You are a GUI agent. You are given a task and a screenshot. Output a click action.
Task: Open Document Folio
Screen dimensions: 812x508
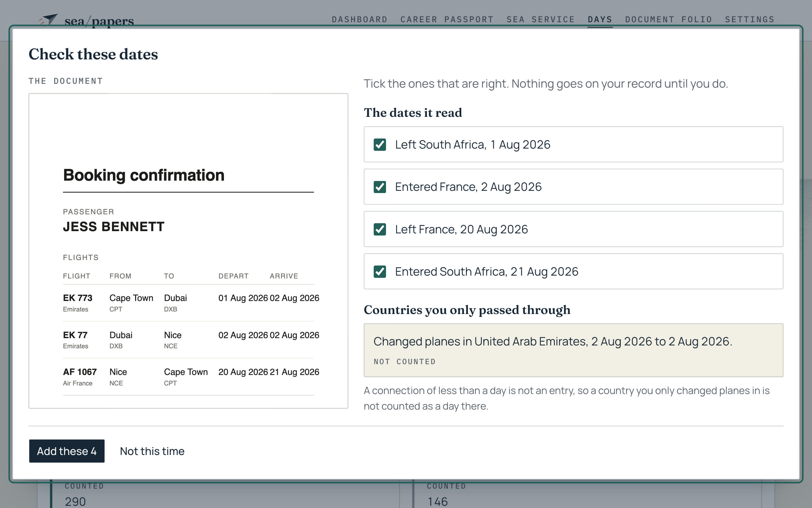pos(668,19)
